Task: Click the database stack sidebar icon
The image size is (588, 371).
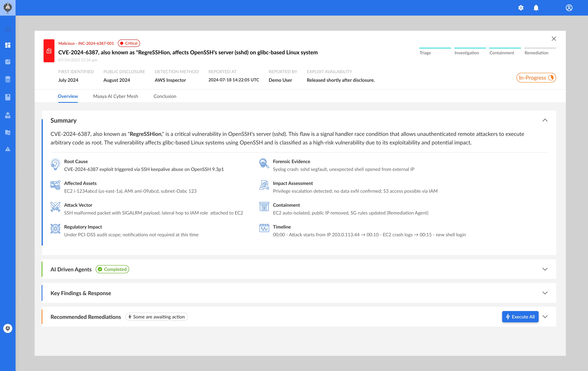Action: [x=8, y=79]
